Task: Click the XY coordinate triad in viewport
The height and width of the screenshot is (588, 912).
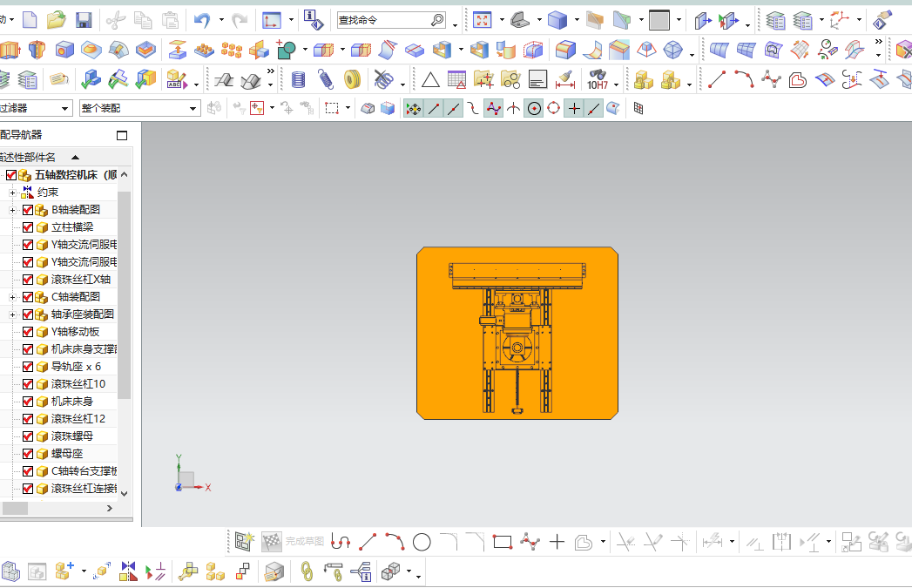Action: point(192,474)
